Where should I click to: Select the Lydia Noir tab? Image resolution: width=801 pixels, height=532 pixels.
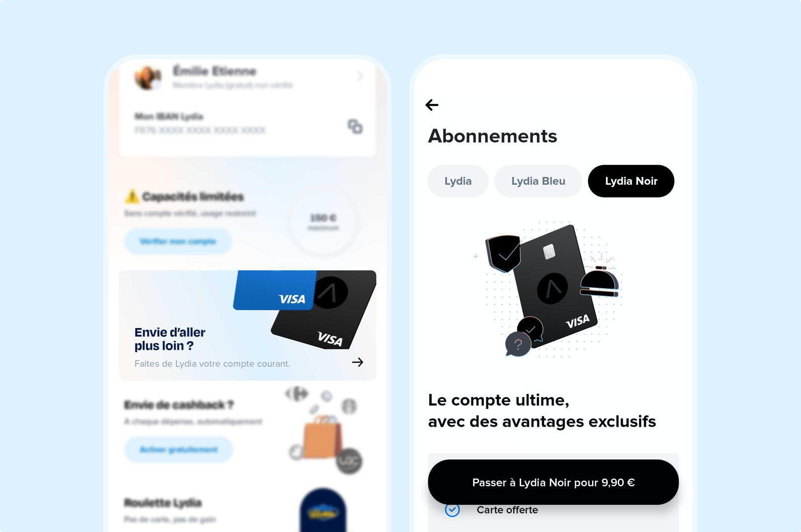[x=631, y=181]
